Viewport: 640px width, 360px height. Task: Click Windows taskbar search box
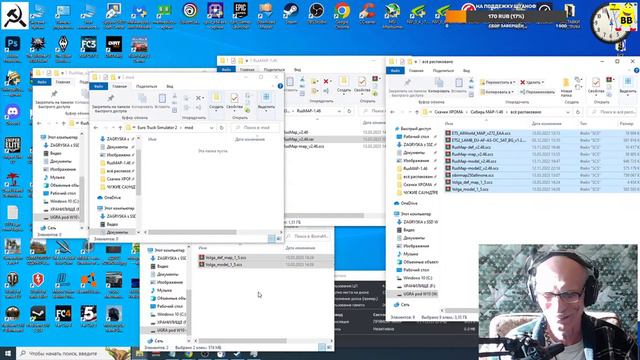73,353
